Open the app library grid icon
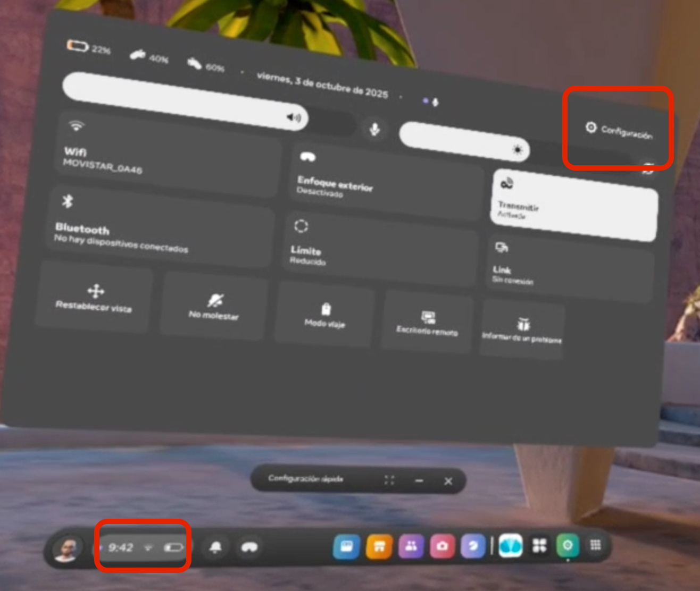This screenshot has width=700, height=591. point(595,545)
